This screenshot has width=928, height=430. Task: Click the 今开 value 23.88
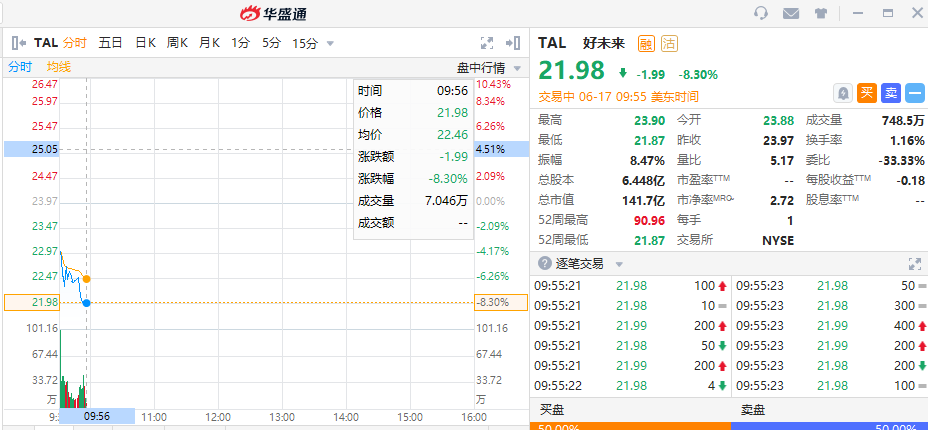(779, 121)
